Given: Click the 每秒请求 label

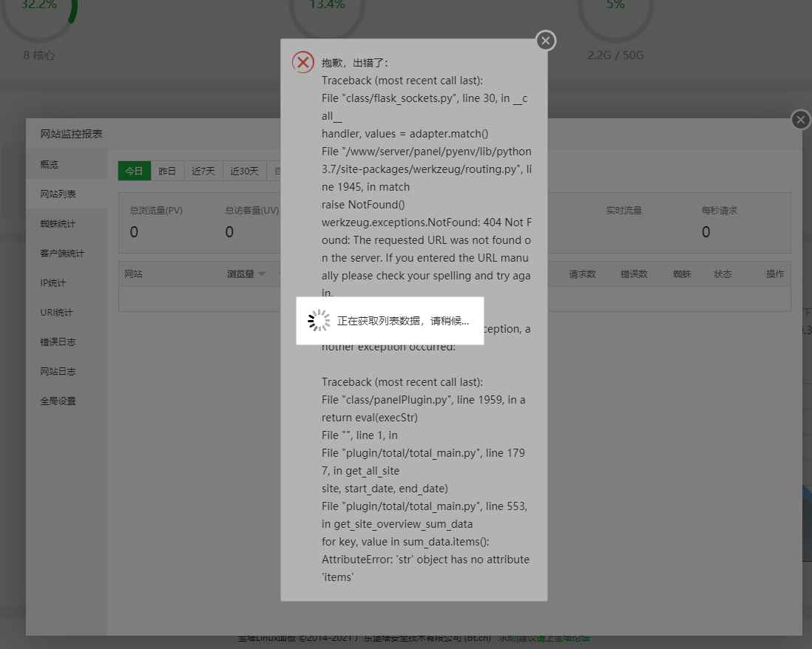Looking at the screenshot, I should click(x=720, y=210).
